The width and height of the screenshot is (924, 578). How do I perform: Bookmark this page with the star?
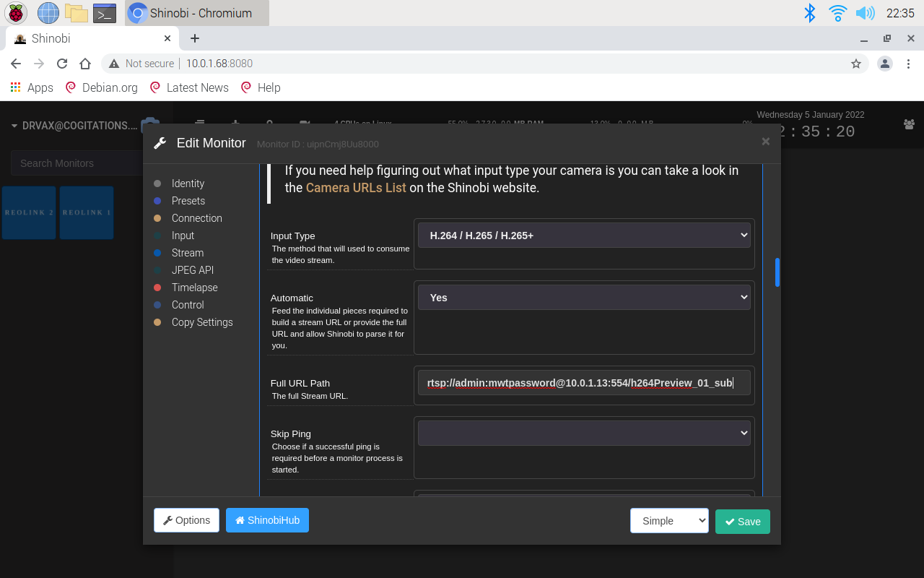856,64
